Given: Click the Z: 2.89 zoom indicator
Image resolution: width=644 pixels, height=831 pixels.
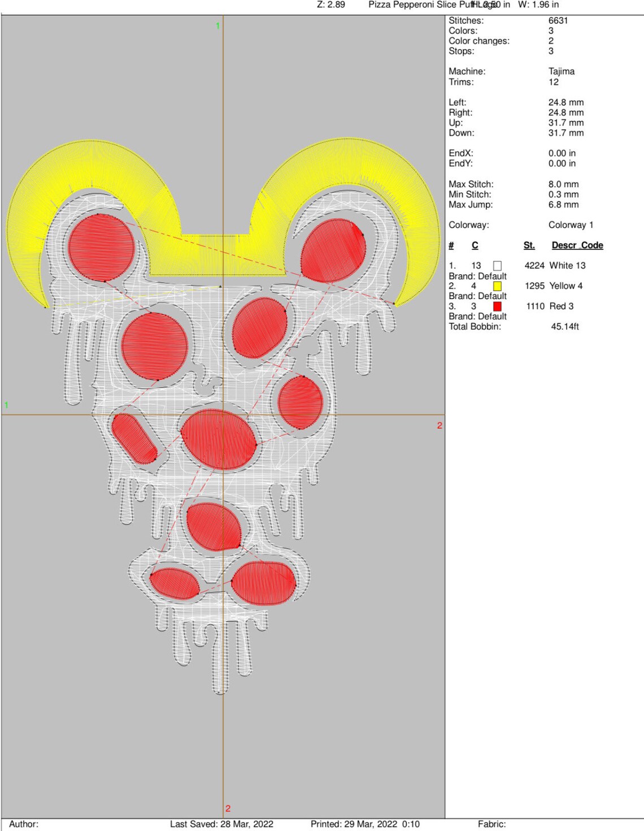Looking at the screenshot, I should (328, 5).
